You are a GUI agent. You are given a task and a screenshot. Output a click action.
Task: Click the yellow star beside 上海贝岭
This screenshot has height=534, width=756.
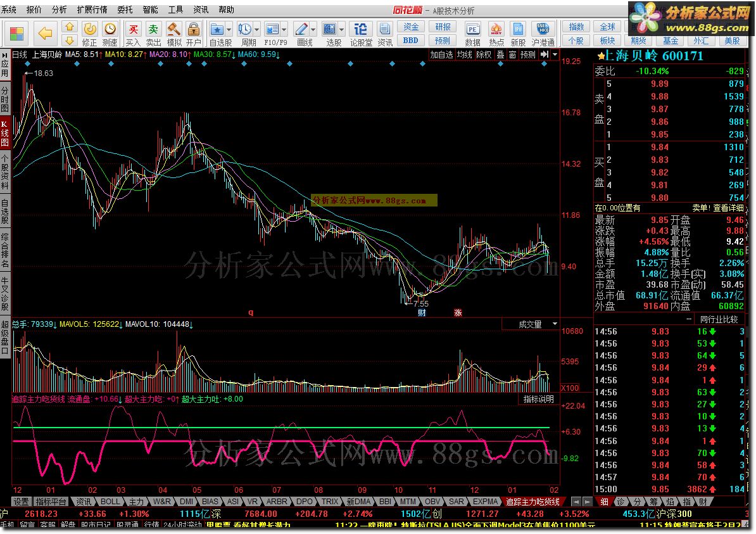(600, 56)
